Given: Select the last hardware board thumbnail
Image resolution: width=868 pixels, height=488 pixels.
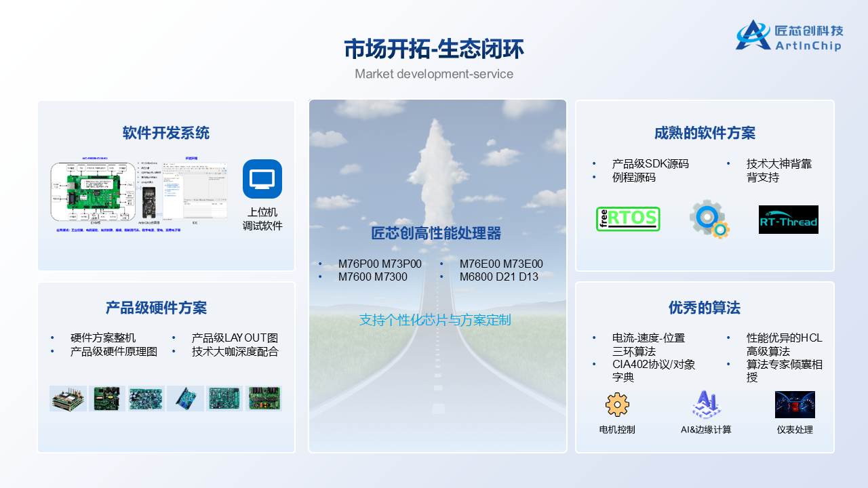Looking at the screenshot, I should coord(264,399).
